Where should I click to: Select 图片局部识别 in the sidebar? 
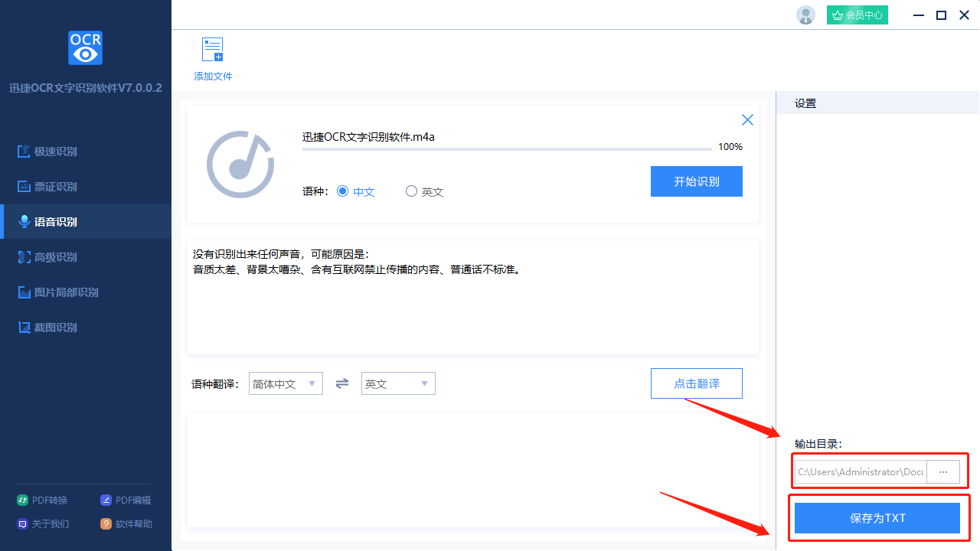pos(86,292)
